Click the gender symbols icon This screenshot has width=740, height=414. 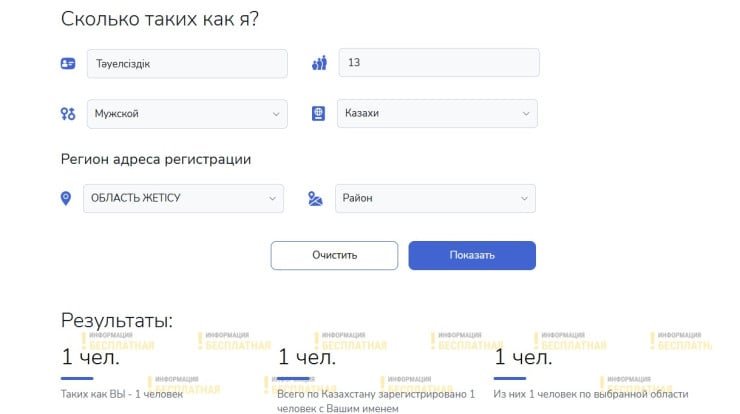click(x=68, y=114)
